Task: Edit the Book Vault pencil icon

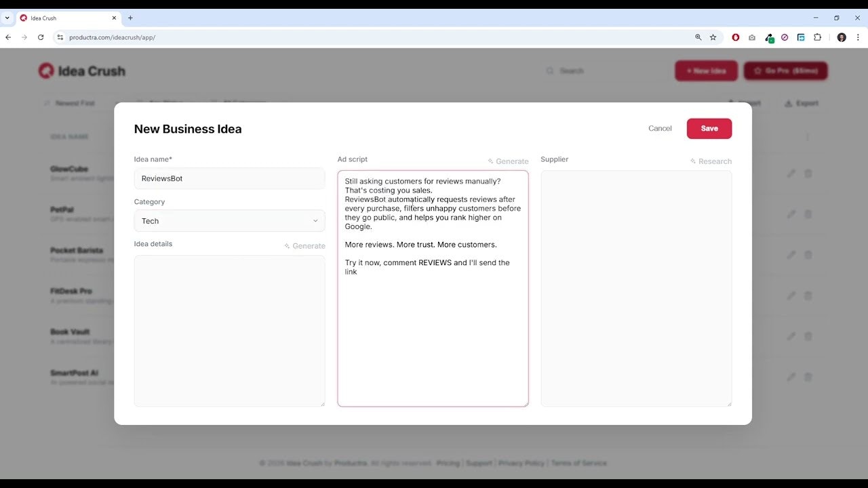Action: click(791, 336)
